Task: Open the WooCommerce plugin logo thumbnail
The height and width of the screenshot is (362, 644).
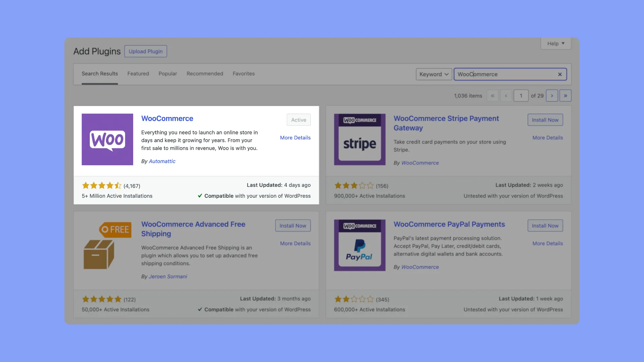Action: click(x=107, y=139)
